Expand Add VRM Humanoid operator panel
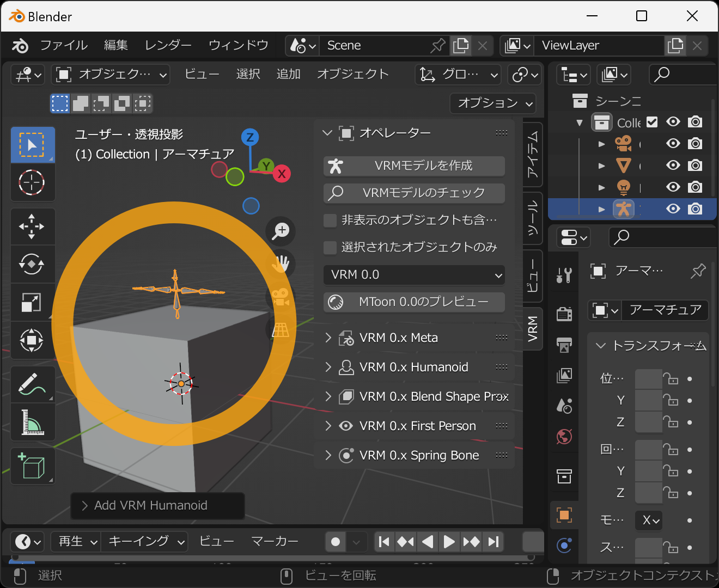The height and width of the screenshot is (588, 719). 157,506
